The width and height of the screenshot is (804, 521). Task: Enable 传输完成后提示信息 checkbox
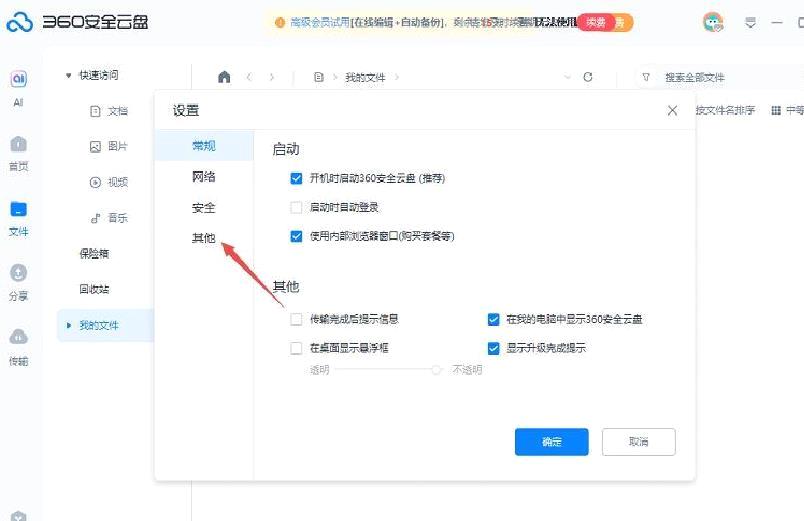(296, 319)
